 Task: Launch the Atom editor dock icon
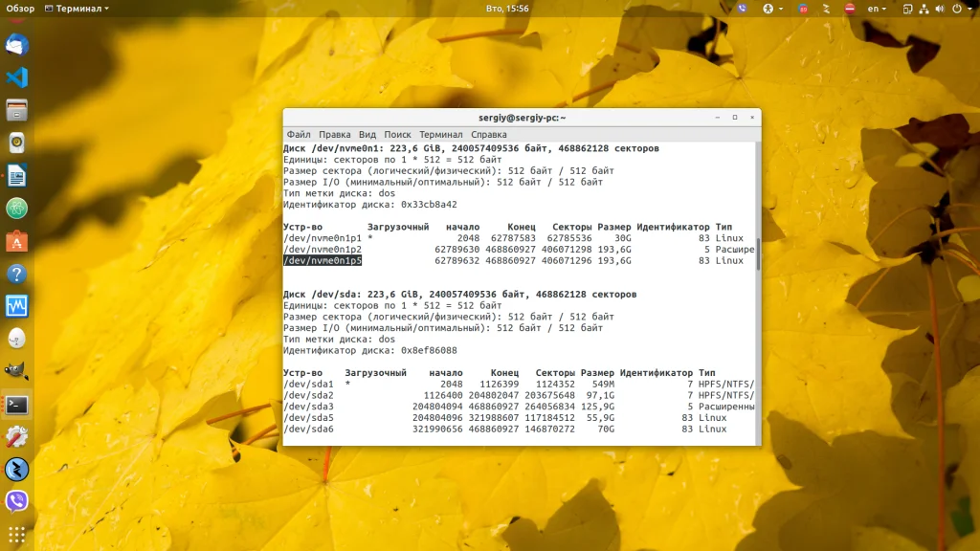pyautogui.click(x=17, y=209)
